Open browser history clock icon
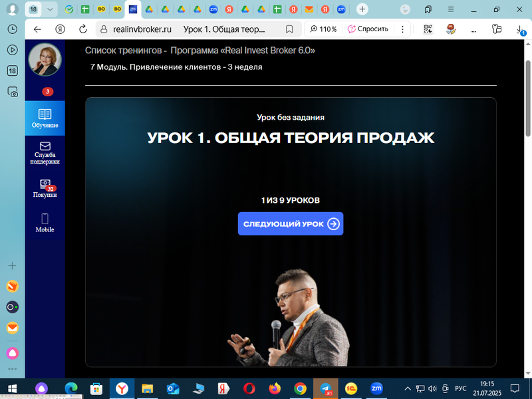The width and height of the screenshot is (532, 399). tap(12, 29)
